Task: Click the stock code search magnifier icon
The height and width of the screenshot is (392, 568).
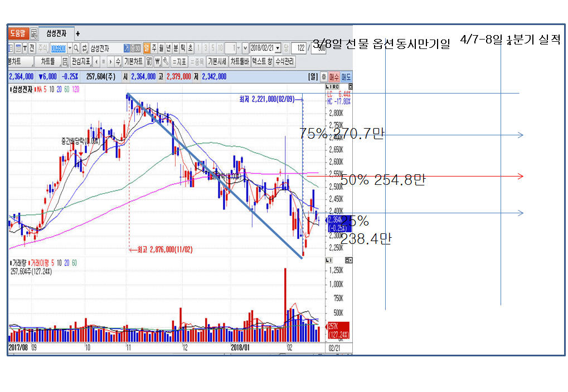Action: tap(76, 48)
